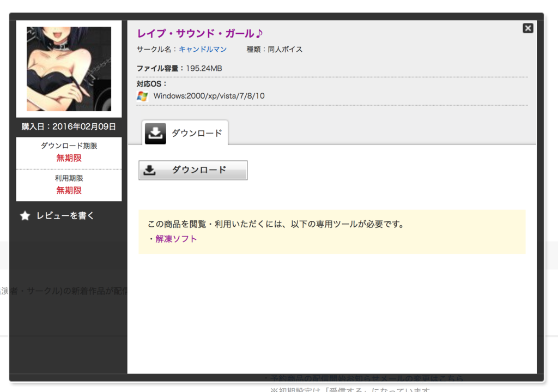Click the required tools notice sentence
Screen dimensions: 558x392
(x=276, y=224)
